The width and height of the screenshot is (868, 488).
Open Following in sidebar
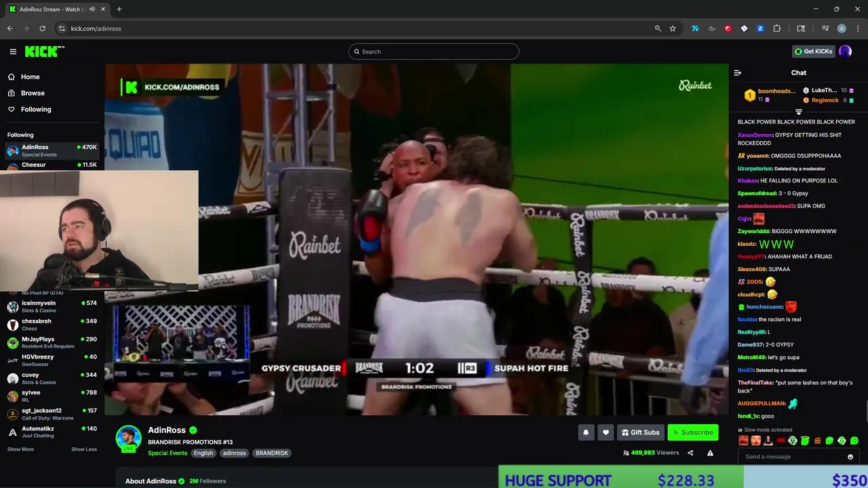point(36,109)
